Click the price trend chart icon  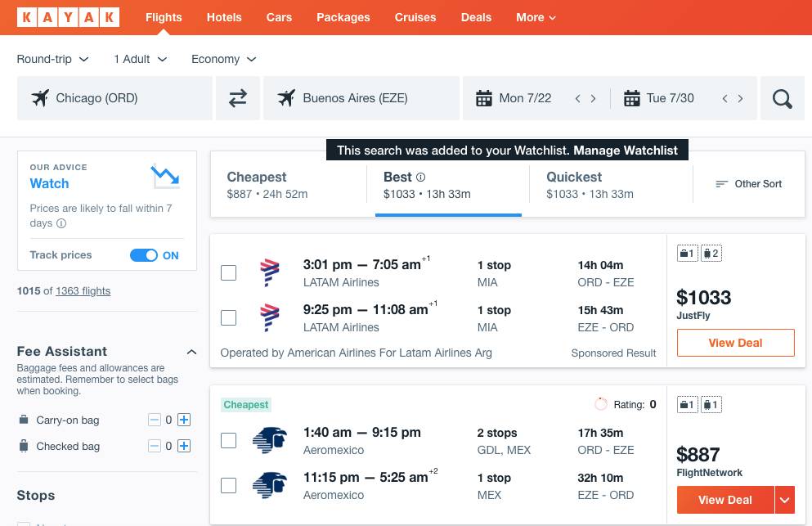click(x=165, y=176)
